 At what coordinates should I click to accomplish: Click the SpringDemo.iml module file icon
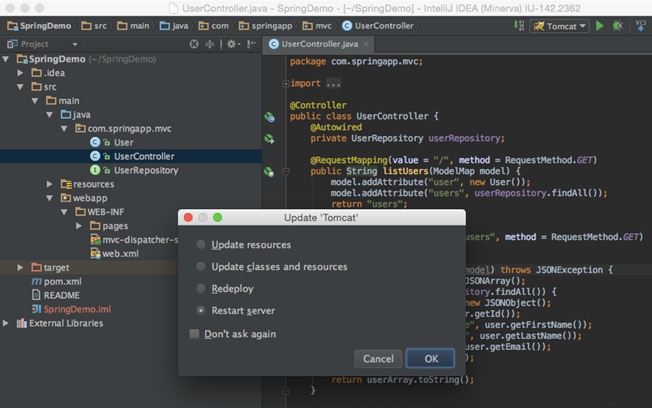pyautogui.click(x=37, y=309)
